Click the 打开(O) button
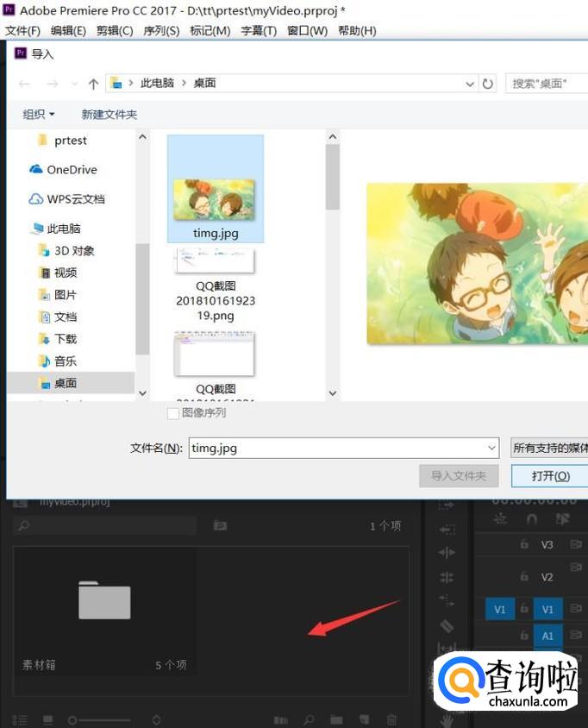Screen dimensions: 588x728 click(550, 476)
